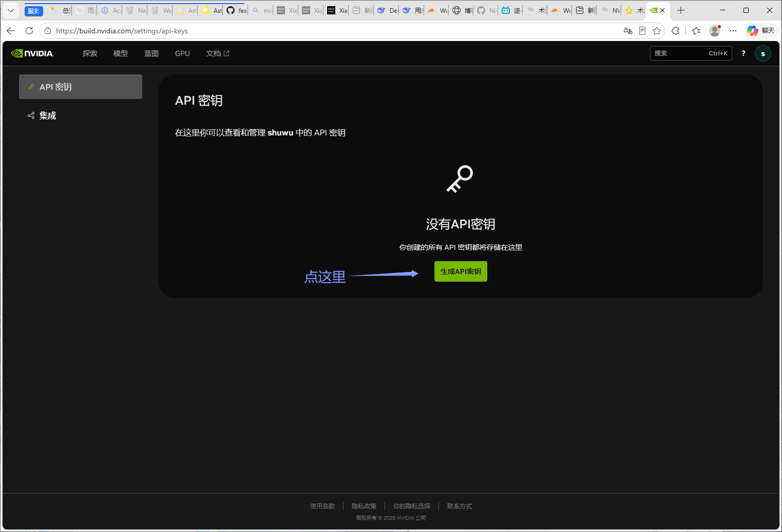Click the green 生成API密钥 button
This screenshot has width=782, height=532.
(461, 271)
